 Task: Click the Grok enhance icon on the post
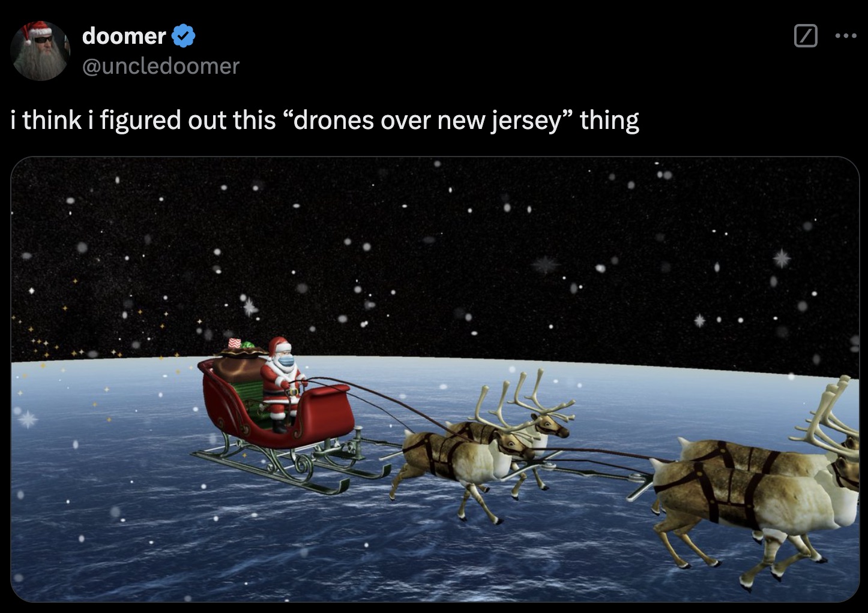point(804,37)
